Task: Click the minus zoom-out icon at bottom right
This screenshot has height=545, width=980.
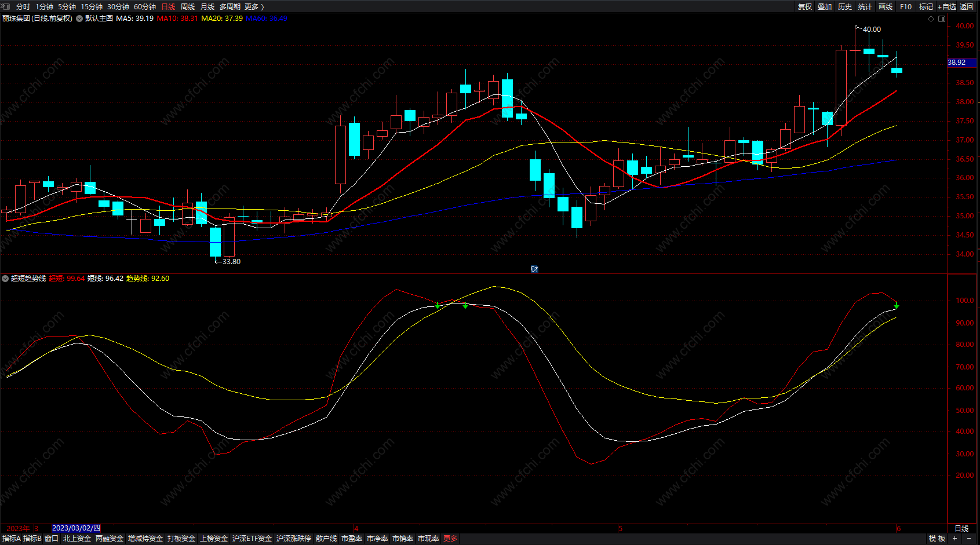Action: point(969,539)
